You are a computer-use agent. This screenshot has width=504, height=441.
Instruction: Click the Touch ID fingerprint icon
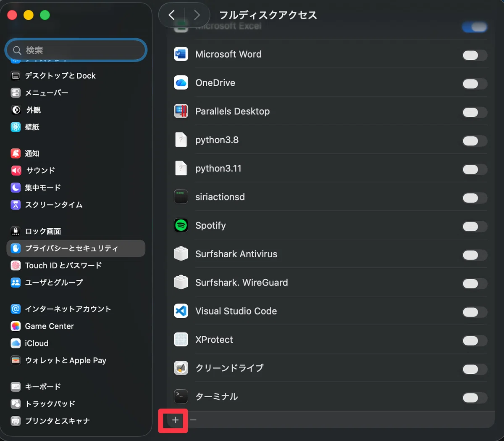pyautogui.click(x=16, y=265)
